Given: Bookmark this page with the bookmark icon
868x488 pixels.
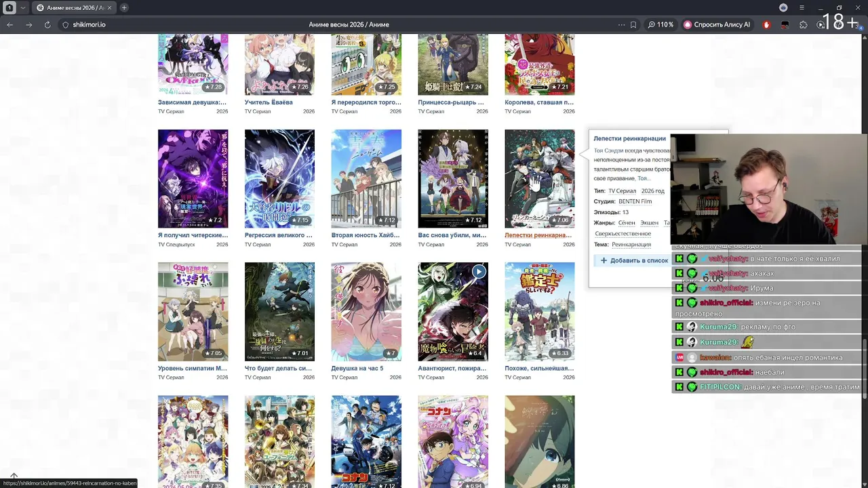Looking at the screenshot, I should coord(633,24).
